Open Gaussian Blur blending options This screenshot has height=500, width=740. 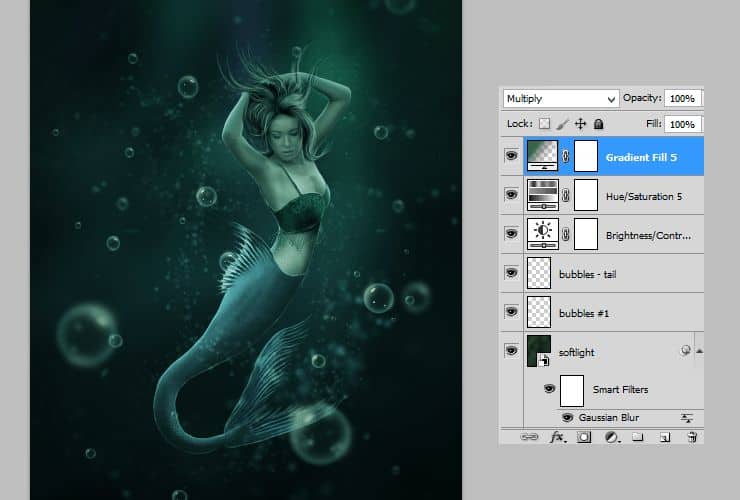[688, 417]
